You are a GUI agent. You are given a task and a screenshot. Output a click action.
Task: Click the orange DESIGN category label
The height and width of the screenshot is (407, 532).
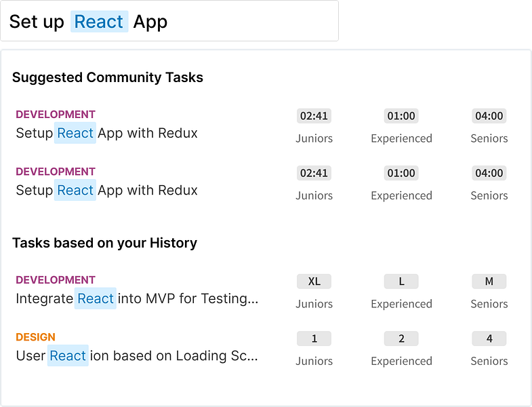pyautogui.click(x=35, y=337)
